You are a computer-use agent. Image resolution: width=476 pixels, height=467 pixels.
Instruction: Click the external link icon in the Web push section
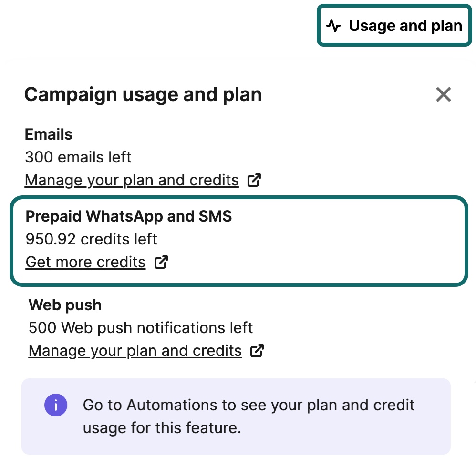click(x=257, y=350)
